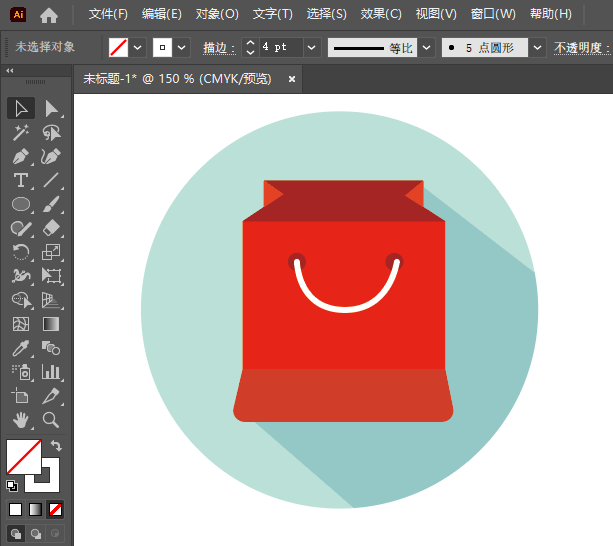Select the Zoom tool
The height and width of the screenshot is (546, 613).
pyautogui.click(x=51, y=420)
